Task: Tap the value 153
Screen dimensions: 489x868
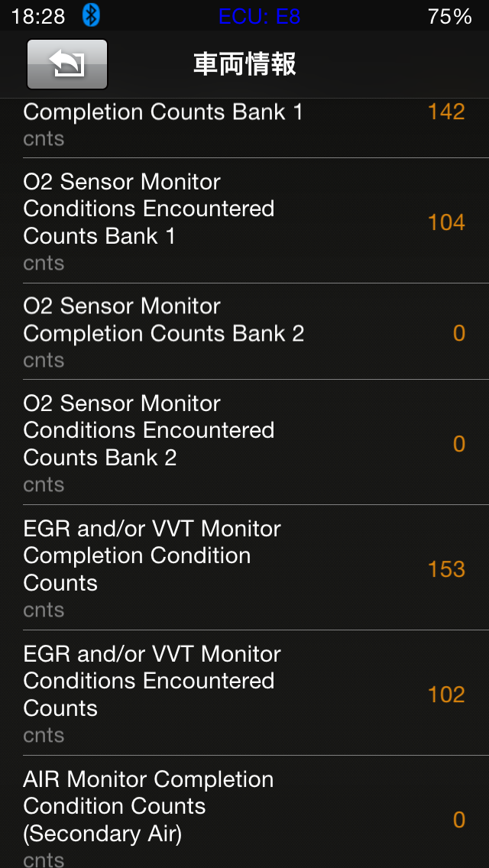Action: [446, 569]
